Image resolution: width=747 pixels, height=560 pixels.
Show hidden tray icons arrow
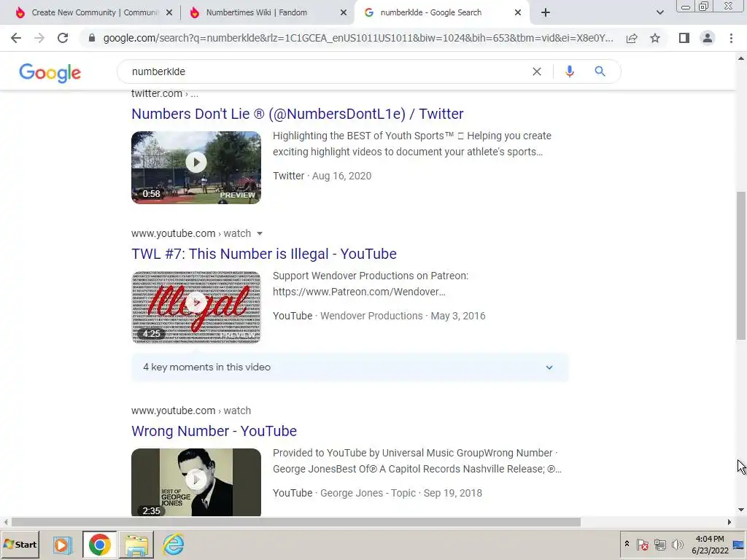pyautogui.click(x=627, y=544)
